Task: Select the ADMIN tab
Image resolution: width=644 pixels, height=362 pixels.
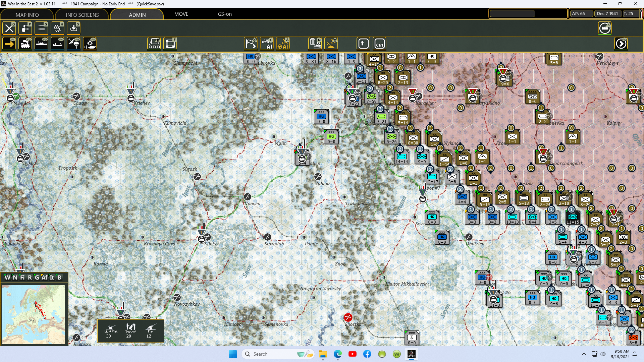Action: [x=137, y=15]
